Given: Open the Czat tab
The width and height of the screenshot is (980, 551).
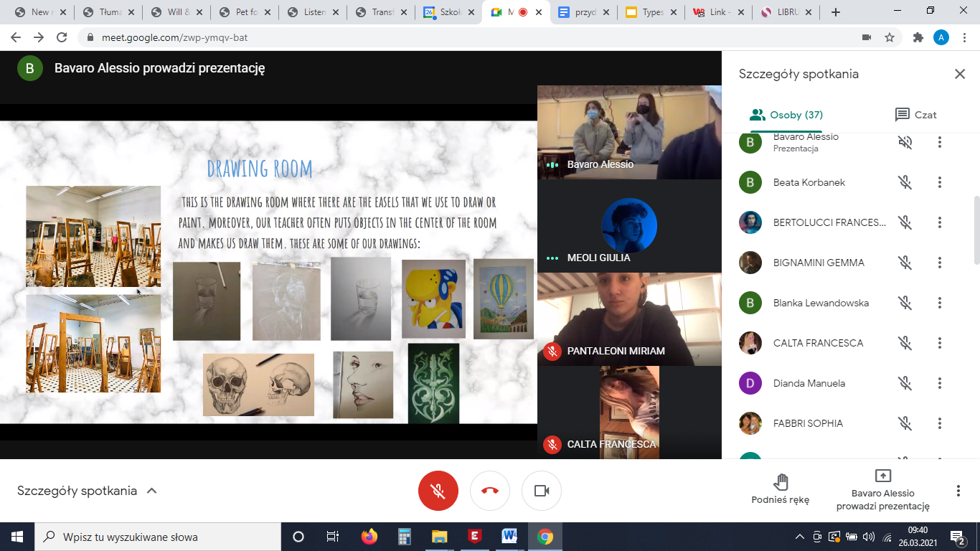Looking at the screenshot, I should pos(915,115).
